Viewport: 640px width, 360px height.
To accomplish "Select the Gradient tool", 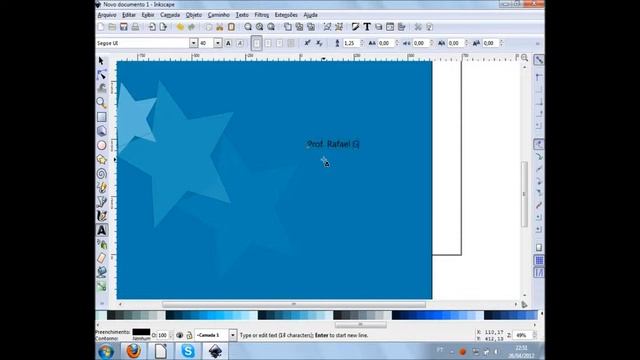I will [x=102, y=286].
